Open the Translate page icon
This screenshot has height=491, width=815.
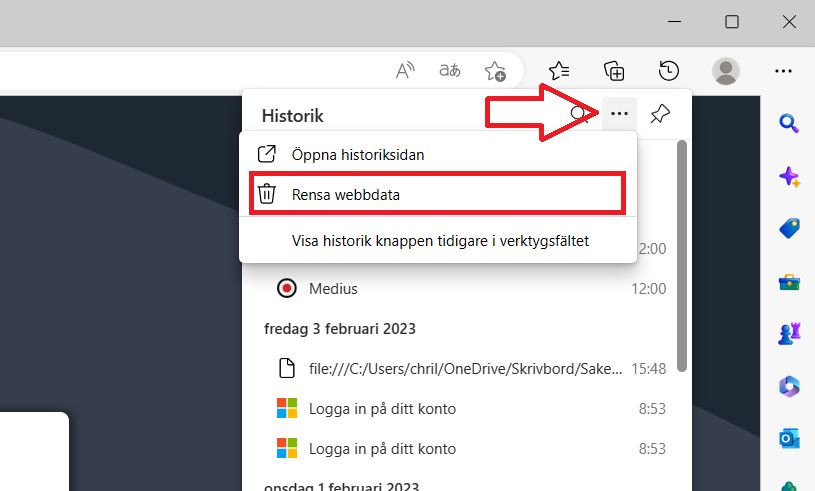(450, 71)
